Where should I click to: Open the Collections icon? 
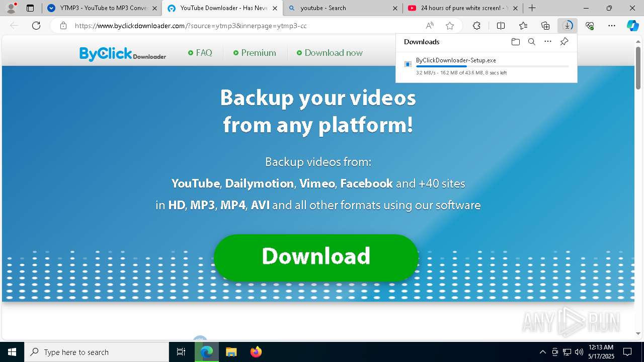pyautogui.click(x=545, y=26)
